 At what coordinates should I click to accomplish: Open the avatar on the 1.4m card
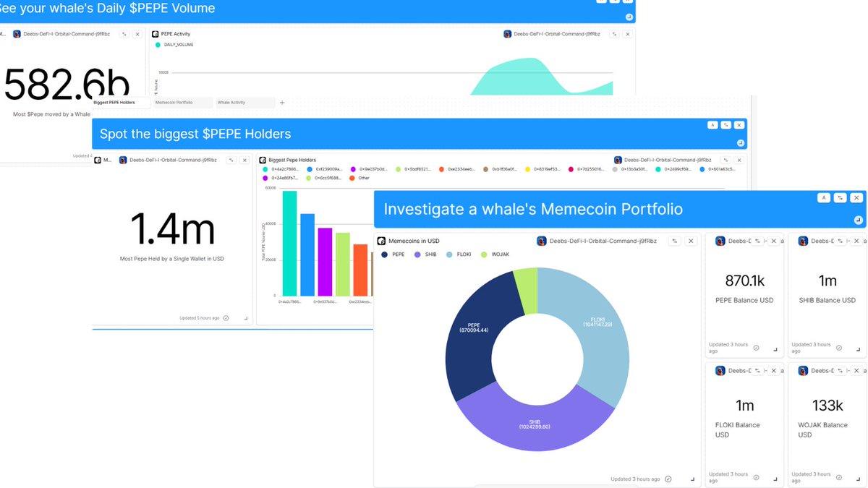tap(123, 160)
